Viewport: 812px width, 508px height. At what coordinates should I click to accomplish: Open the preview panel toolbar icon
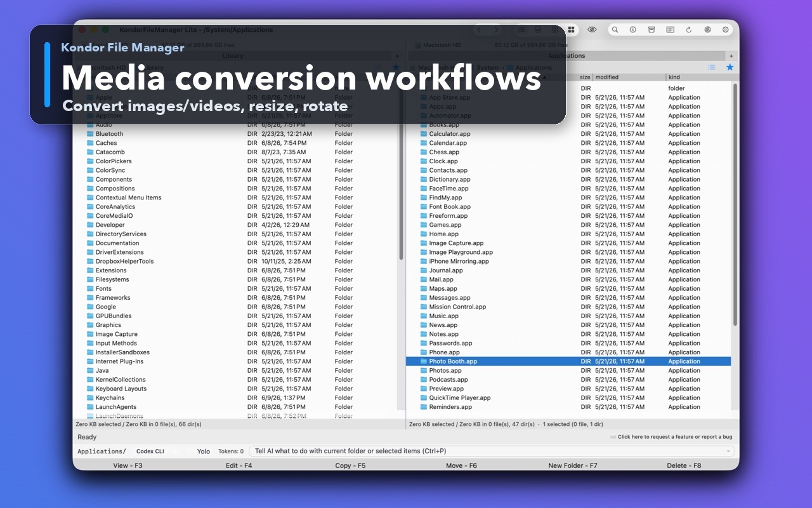click(x=670, y=30)
